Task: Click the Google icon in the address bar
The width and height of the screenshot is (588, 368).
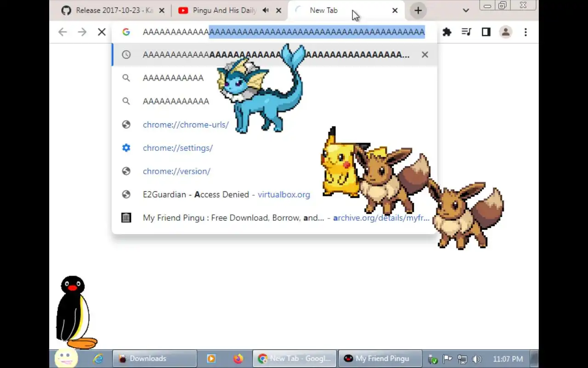Action: [x=126, y=32]
